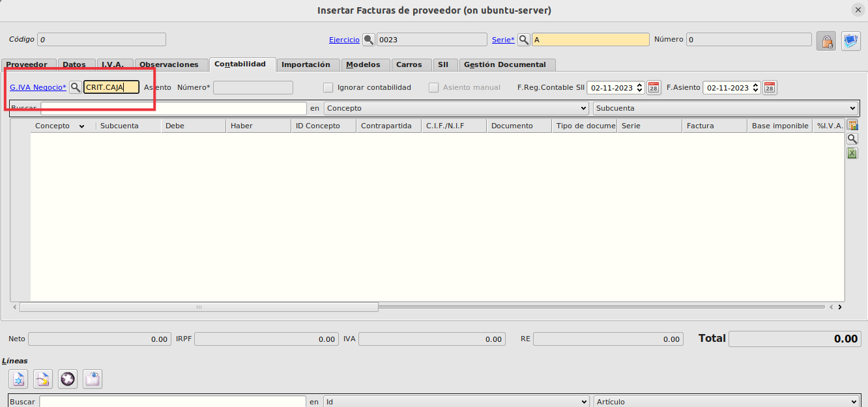Screen dimensions: 868x407
Task: Click the Debe column header
Action: point(194,126)
